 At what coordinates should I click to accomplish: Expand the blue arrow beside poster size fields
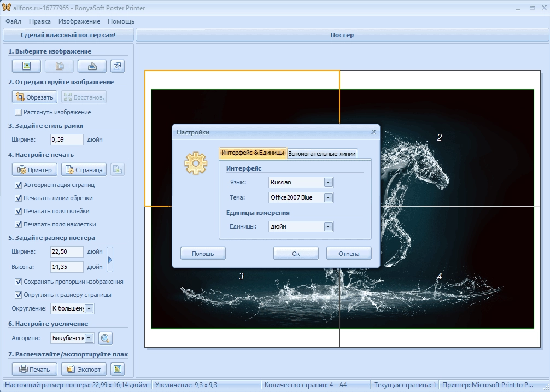pos(110,260)
